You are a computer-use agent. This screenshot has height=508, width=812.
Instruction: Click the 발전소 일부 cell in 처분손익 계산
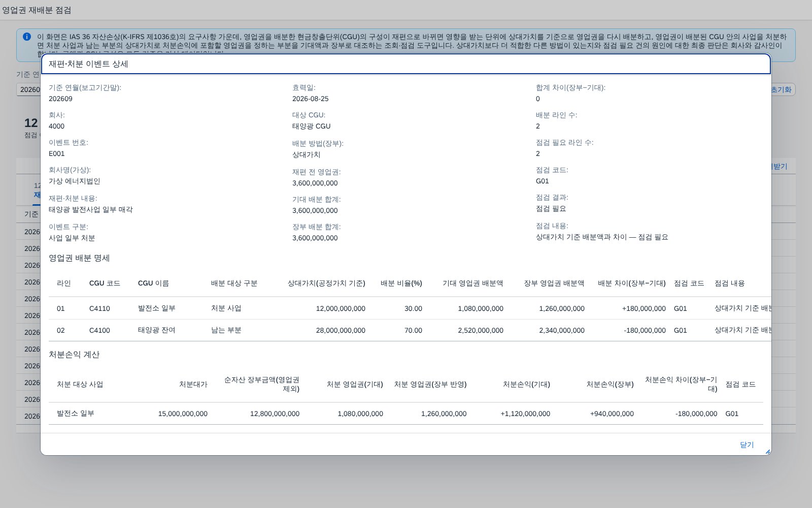pyautogui.click(x=76, y=414)
